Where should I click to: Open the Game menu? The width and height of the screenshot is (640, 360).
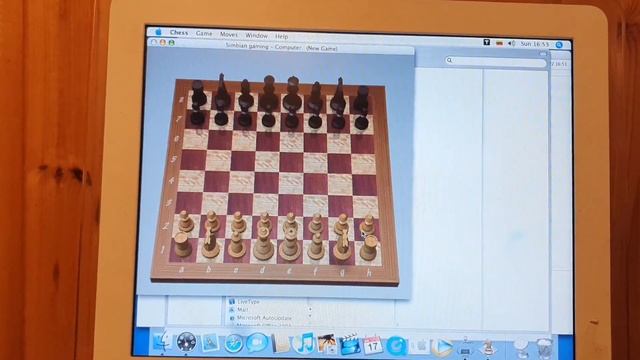(x=204, y=33)
